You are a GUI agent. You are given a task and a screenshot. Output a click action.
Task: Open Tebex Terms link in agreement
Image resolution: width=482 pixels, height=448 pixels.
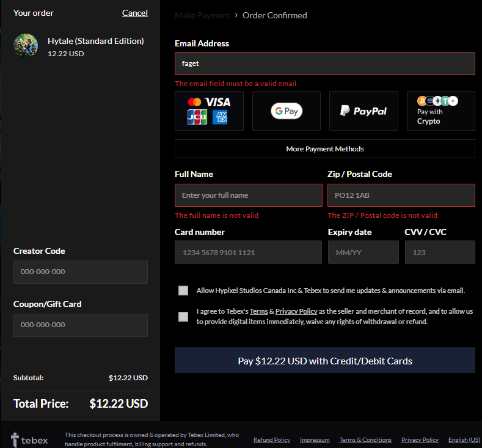click(x=258, y=311)
